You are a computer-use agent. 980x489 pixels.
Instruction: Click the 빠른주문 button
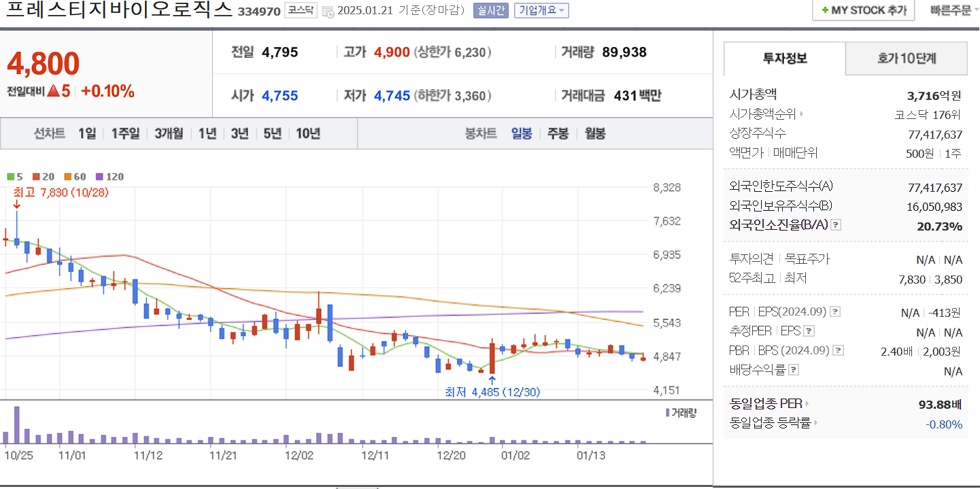point(951,11)
